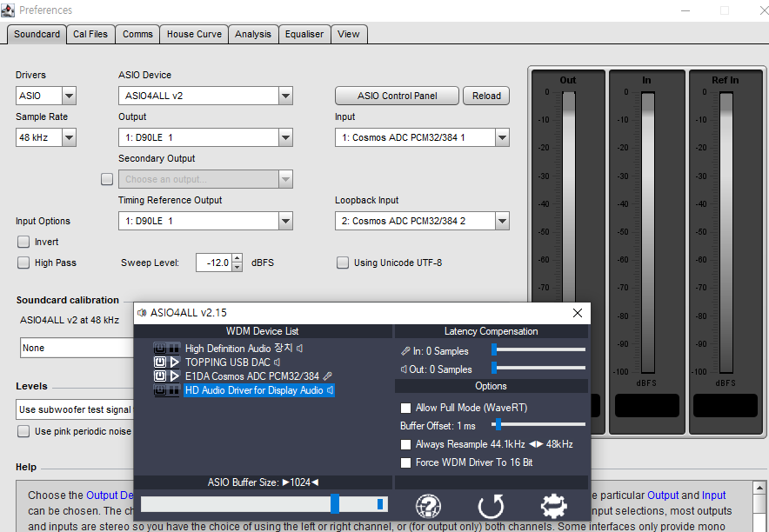Image resolution: width=769 pixels, height=532 pixels.
Task: Click the wrench icon after E1DA Cosmos ADC name
Action: [327, 376]
